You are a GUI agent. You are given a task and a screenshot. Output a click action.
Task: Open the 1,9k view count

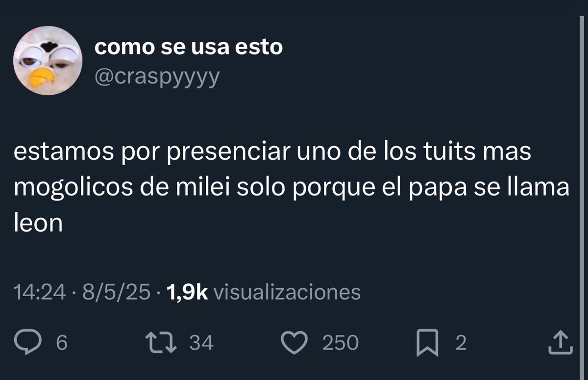click(188, 293)
